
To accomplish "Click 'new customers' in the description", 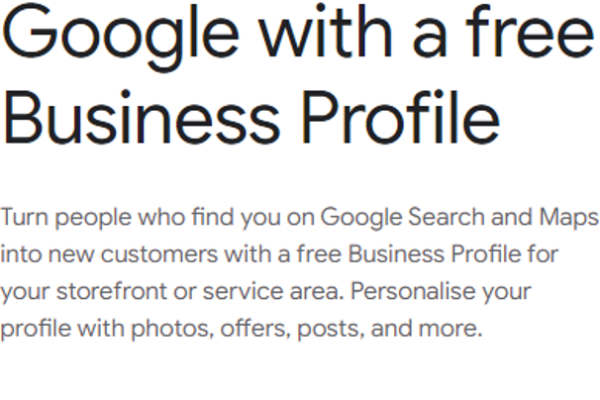I will point(133,254).
